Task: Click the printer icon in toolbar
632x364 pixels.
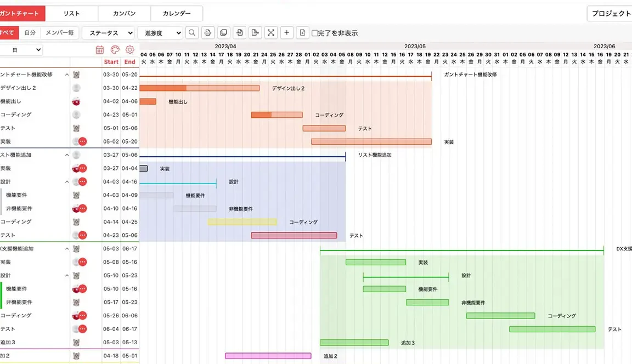Action: pyautogui.click(x=207, y=32)
